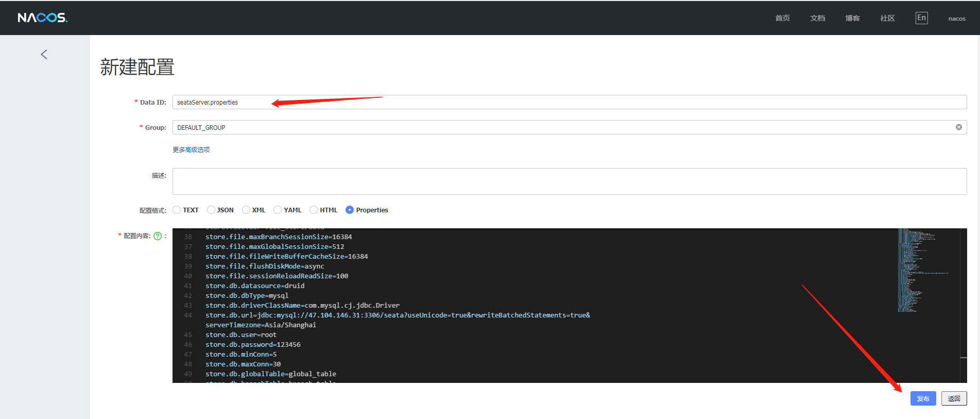Viewport: 980px width, 419px height.
Task: Click line store.db.password=123456
Action: pyautogui.click(x=253, y=345)
